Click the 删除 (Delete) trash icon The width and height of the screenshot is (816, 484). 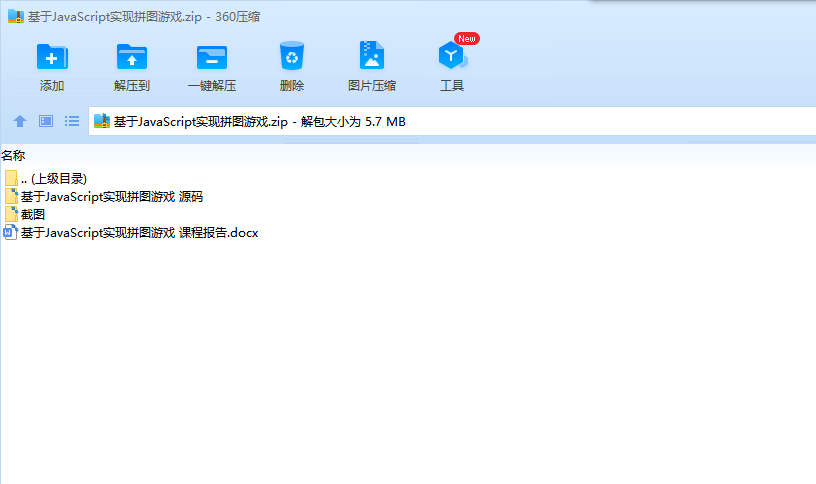click(291, 56)
